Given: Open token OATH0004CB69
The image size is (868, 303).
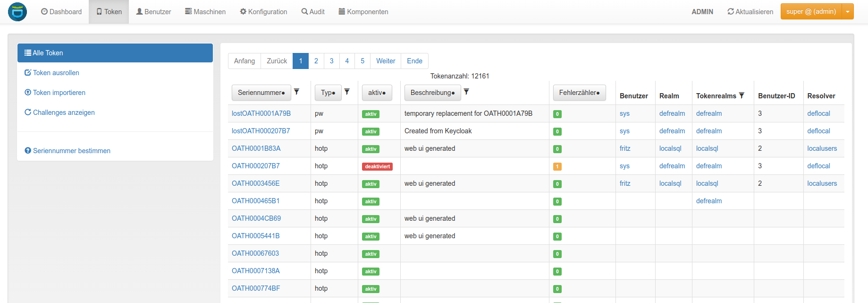Looking at the screenshot, I should tap(256, 218).
